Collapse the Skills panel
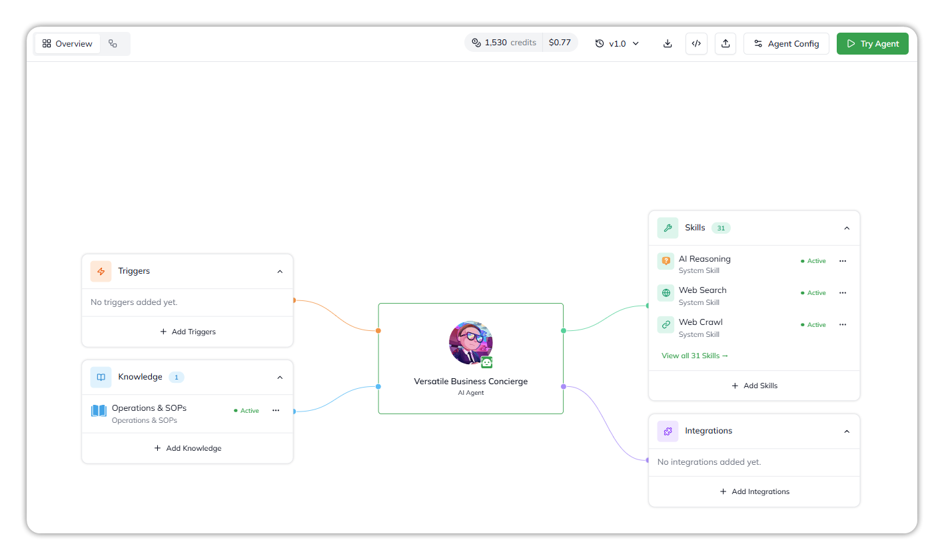 tap(847, 228)
